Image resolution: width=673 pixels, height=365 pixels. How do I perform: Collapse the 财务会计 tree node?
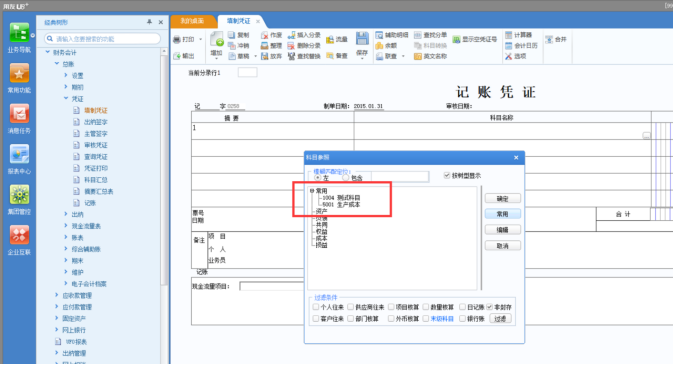tap(48, 52)
